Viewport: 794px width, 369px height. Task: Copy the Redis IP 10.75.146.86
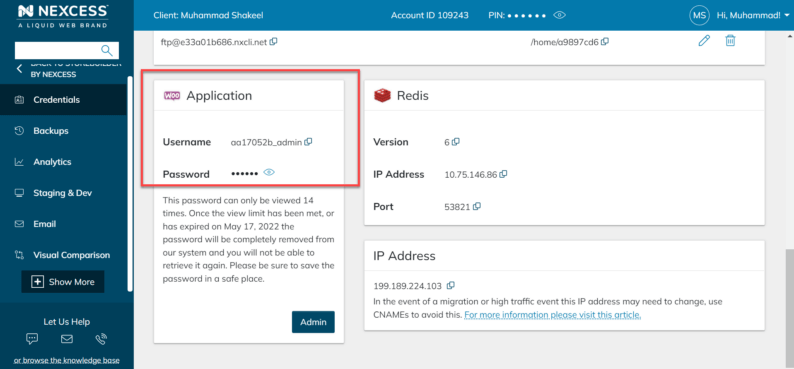tap(503, 174)
